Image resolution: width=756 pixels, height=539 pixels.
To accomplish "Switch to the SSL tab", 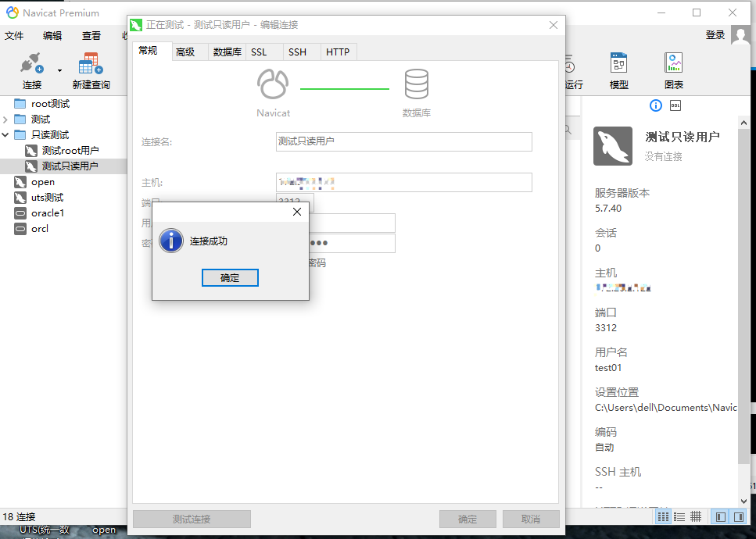I will (264, 52).
